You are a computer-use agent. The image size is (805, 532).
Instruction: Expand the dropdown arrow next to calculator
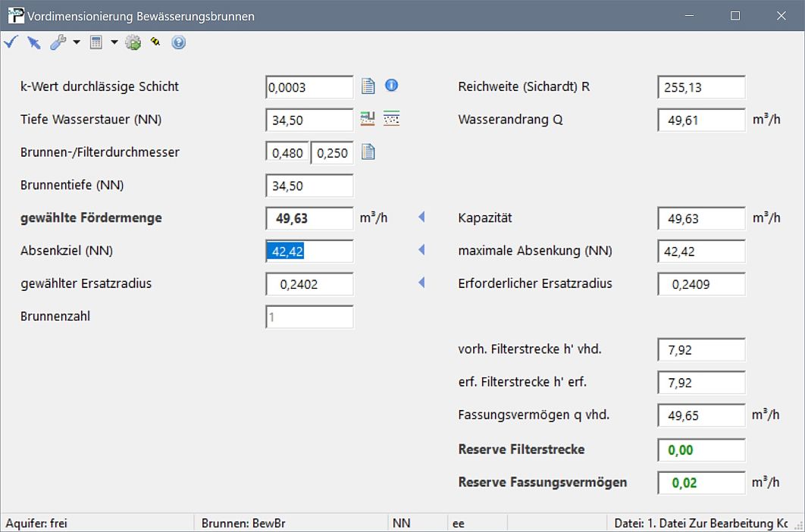pyautogui.click(x=114, y=42)
